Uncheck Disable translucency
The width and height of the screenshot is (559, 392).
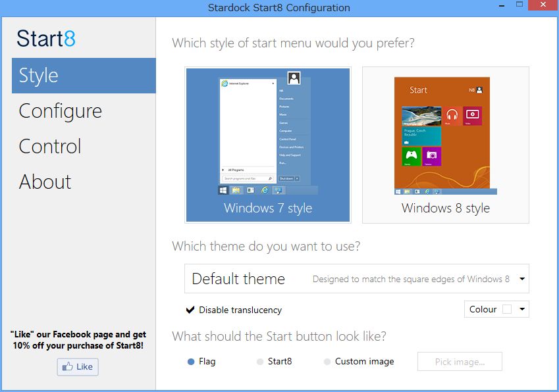[190, 310]
